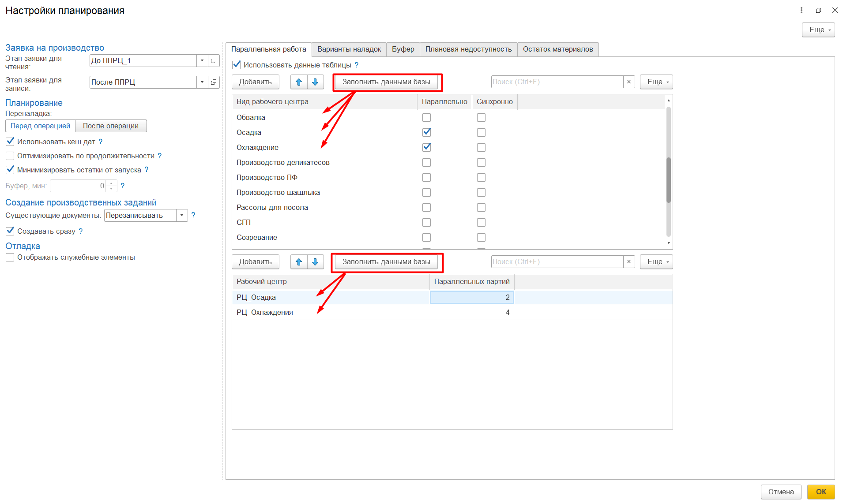This screenshot has height=504, width=843.
Task: Clear the upper table search field
Action: pos(629,82)
